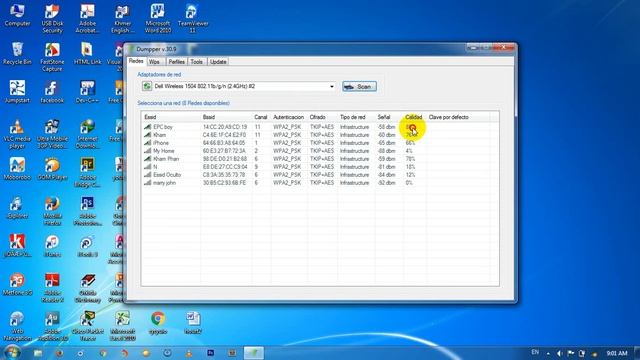Select the marry john network row
The height and width of the screenshot is (360, 640).
tap(320, 183)
